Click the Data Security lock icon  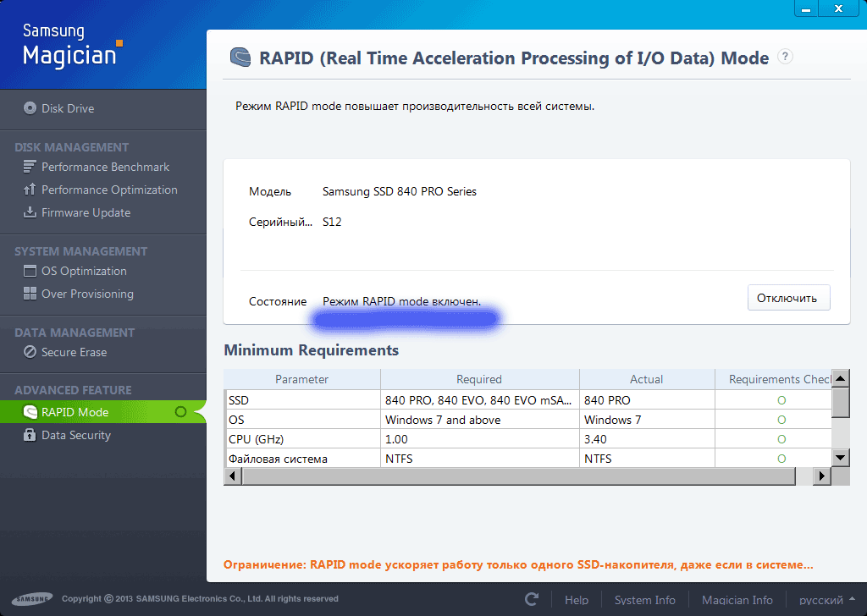pyautogui.click(x=30, y=435)
